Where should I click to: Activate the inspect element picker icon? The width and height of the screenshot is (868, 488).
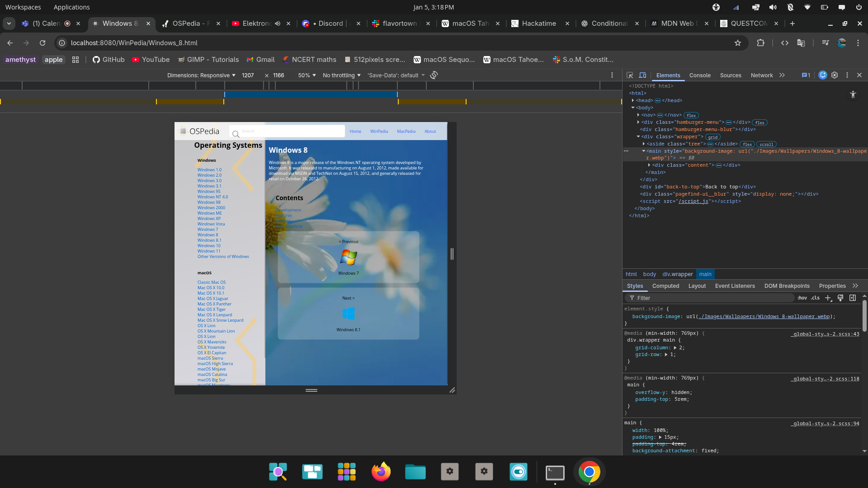pyautogui.click(x=630, y=75)
